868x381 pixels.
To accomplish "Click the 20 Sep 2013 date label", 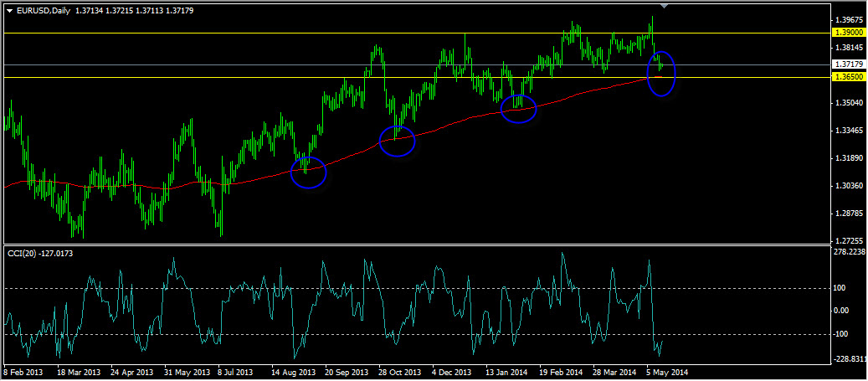I will point(347,372).
